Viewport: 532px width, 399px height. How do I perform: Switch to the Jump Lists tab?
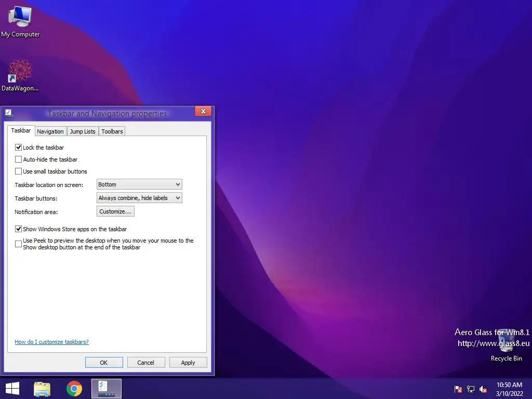point(83,131)
